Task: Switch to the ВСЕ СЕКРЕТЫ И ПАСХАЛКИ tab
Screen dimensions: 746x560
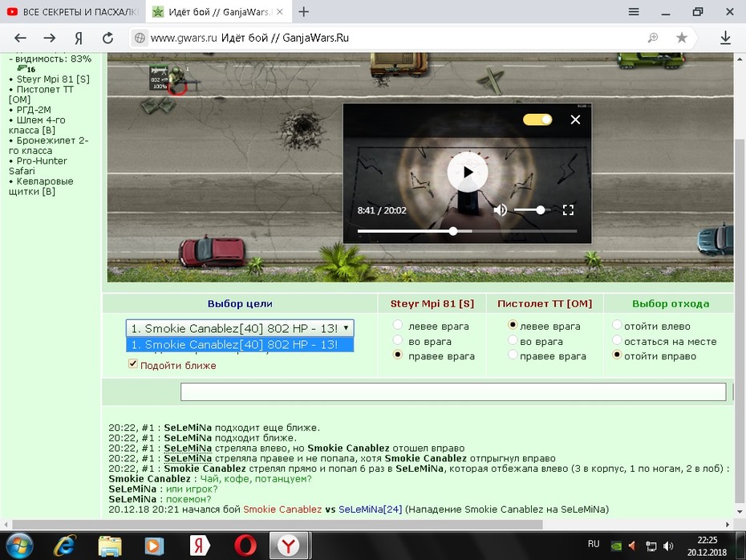Action: (x=72, y=12)
